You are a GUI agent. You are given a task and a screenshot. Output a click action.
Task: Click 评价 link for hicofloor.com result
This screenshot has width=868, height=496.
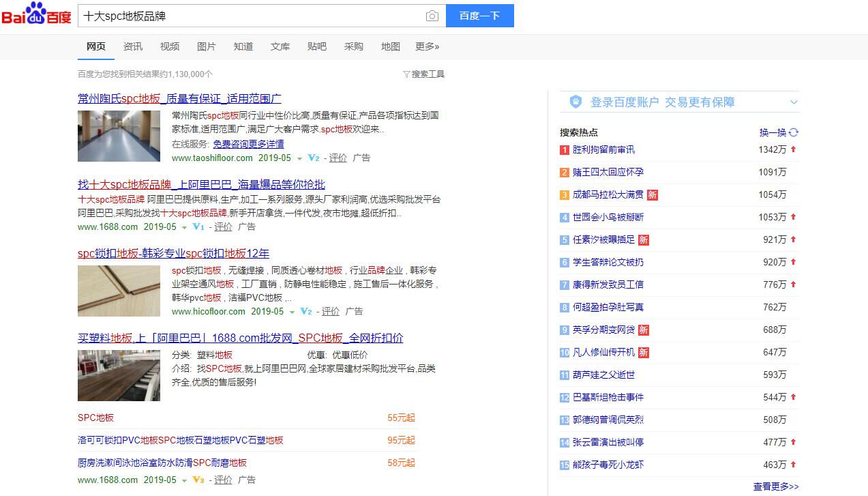(331, 312)
